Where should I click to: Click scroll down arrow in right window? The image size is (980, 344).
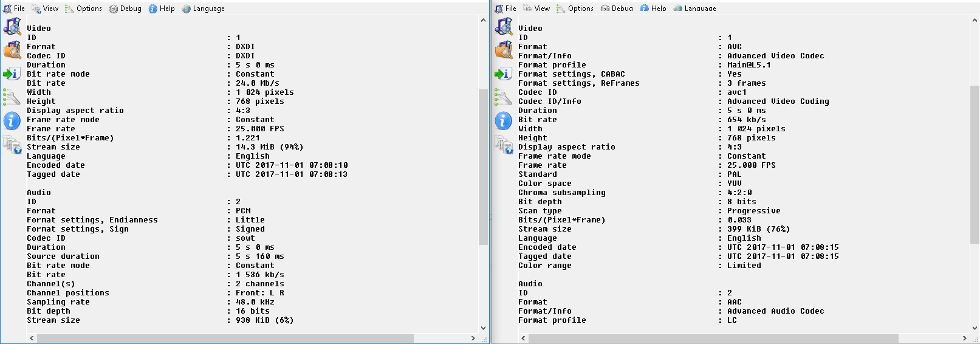(x=975, y=328)
